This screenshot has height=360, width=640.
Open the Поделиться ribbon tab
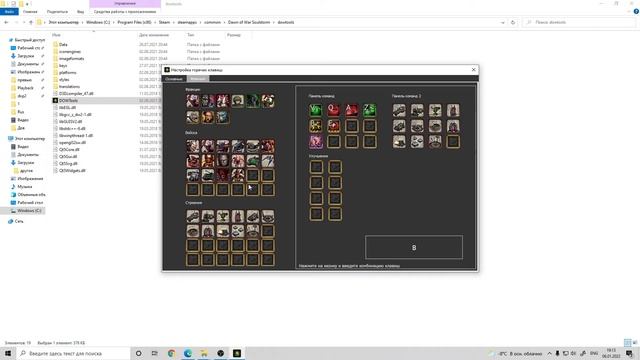click(57, 12)
